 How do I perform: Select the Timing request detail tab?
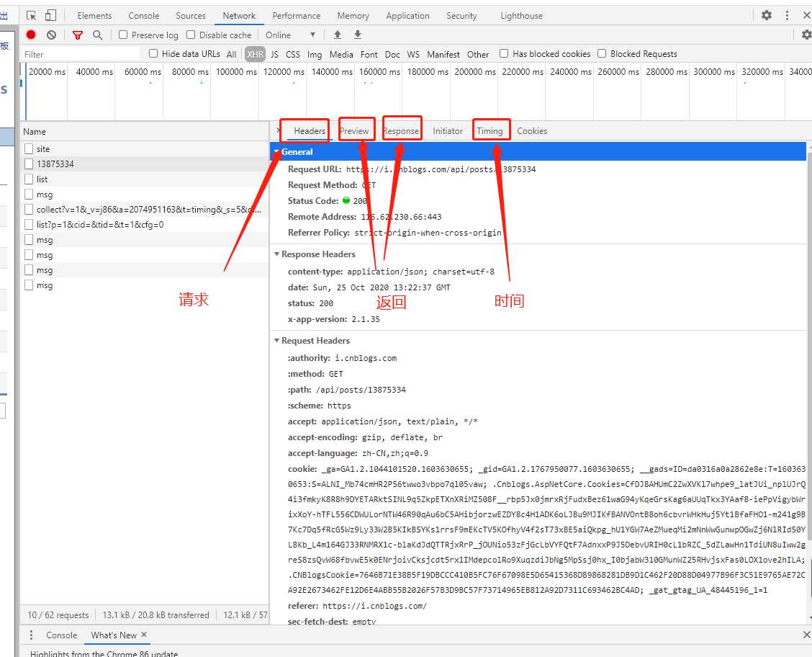[x=490, y=131]
